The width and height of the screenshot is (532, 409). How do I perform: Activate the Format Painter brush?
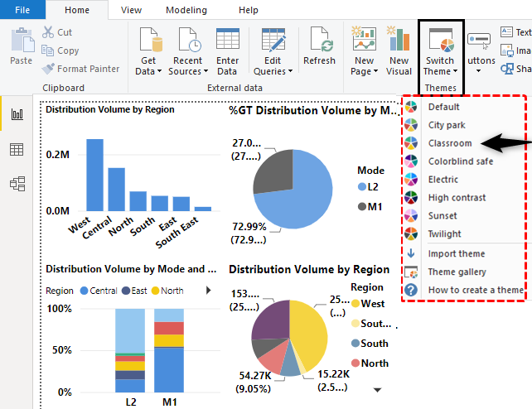pyautogui.click(x=48, y=69)
